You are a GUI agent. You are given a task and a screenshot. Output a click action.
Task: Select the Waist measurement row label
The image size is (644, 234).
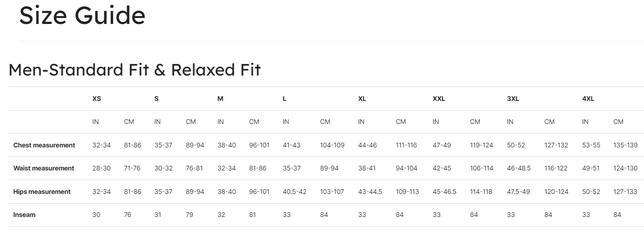44,168
